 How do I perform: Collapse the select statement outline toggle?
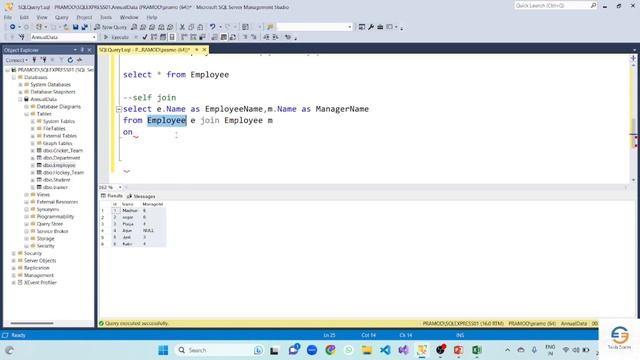[118, 109]
